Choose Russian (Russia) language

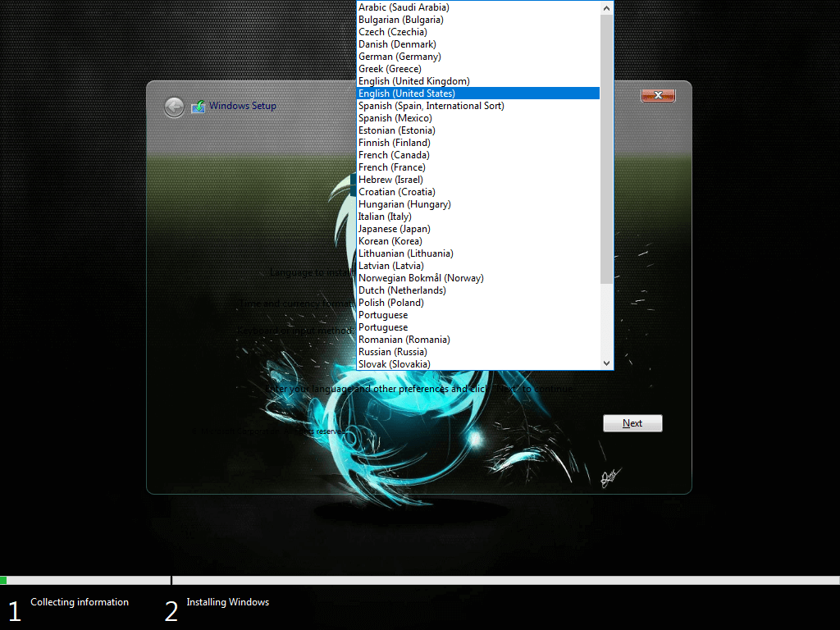[478, 353]
